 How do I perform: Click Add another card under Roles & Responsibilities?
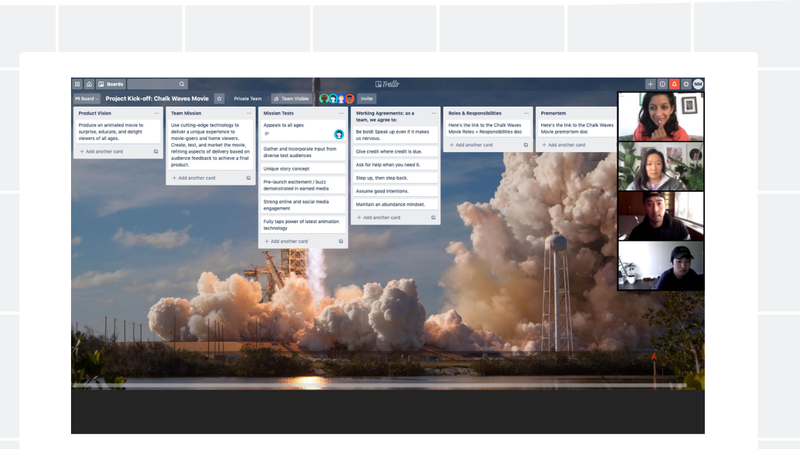(x=477, y=144)
